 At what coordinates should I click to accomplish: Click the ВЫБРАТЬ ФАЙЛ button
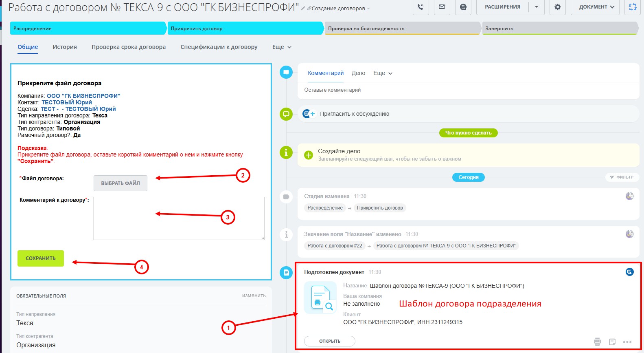[120, 183]
